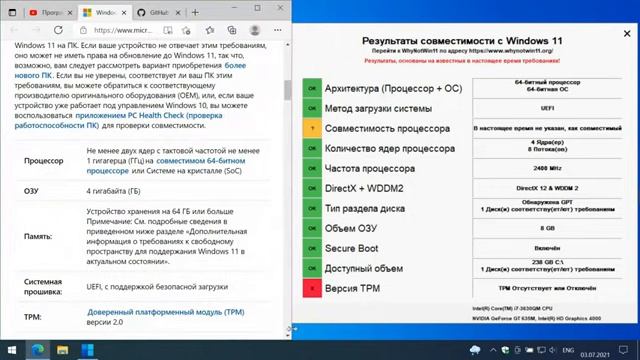Select the 'ОЗУ' requirement row heading
Screen dimensions: 640x360
(31, 191)
